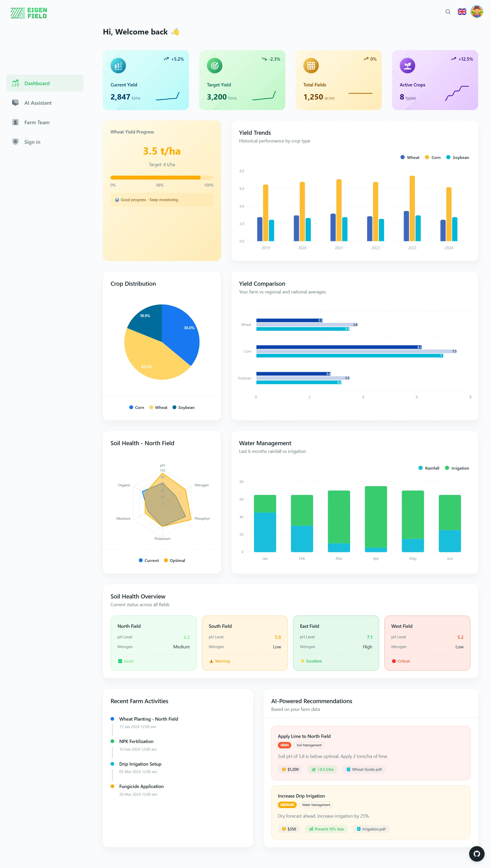Screen dimensions: 491x868
Task: Select Sign in from the sidebar
Action: [32, 142]
